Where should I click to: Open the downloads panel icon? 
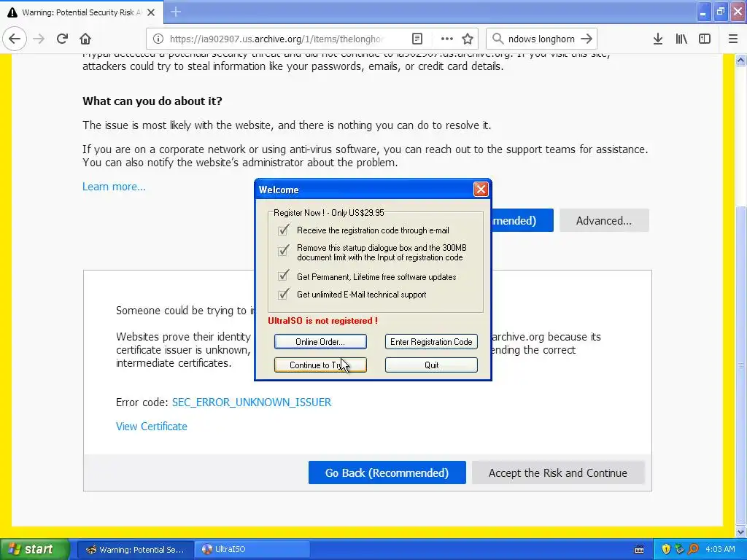pos(658,39)
